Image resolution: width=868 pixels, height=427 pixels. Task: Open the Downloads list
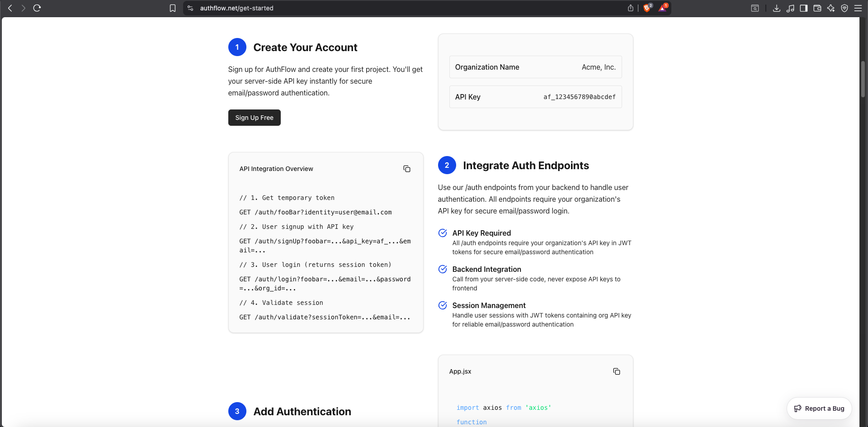coord(777,8)
